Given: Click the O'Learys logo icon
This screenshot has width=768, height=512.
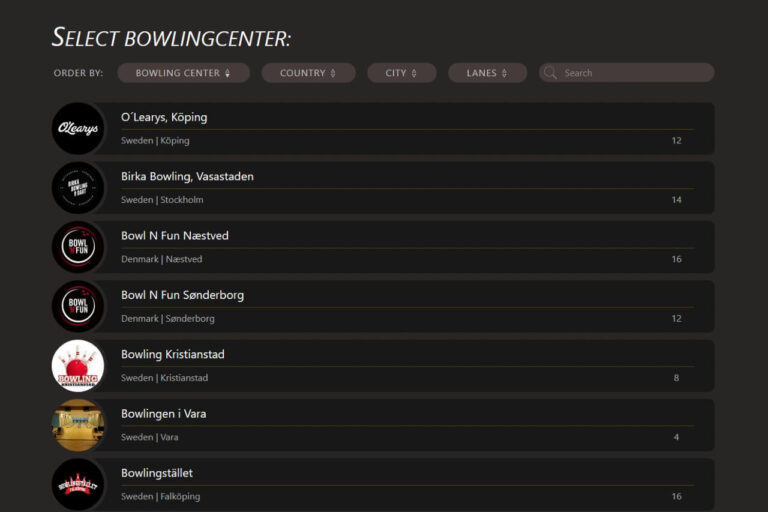Looking at the screenshot, I should pyautogui.click(x=78, y=129).
